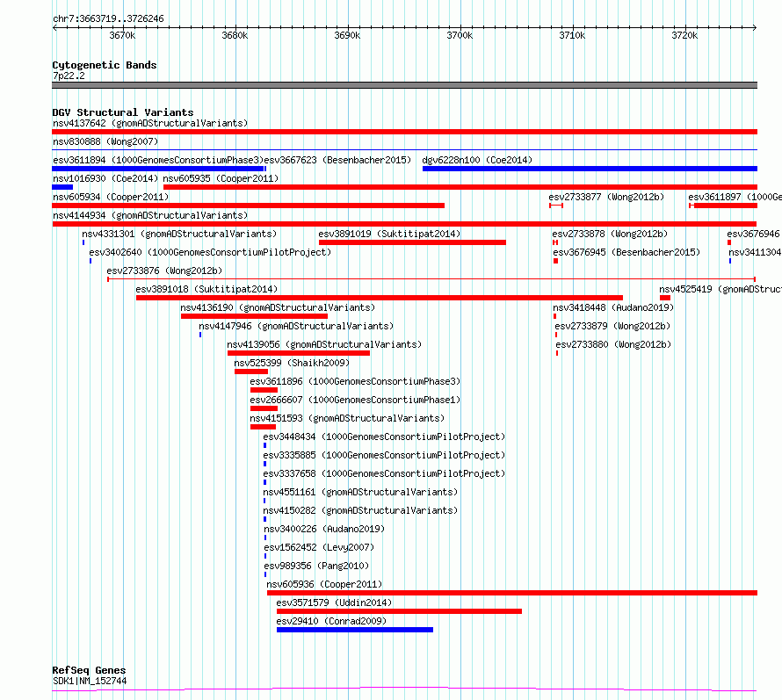Viewport: 782px width, 700px height.
Task: Click nsv4150282 gnomAD label
Action: coord(360,510)
